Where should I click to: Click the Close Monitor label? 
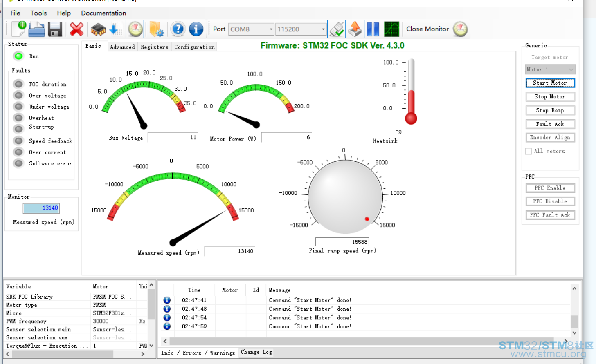coord(427,29)
